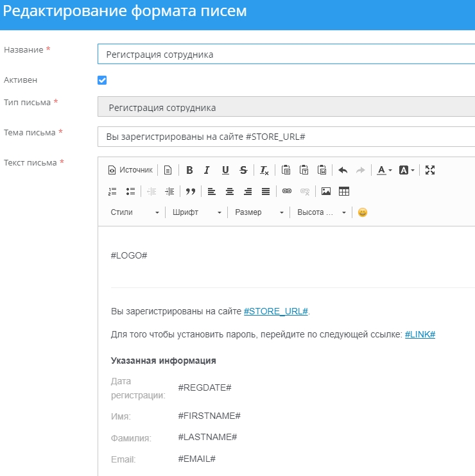Toggle bold text formatting
This screenshot has width=475, height=476.
coord(189,170)
